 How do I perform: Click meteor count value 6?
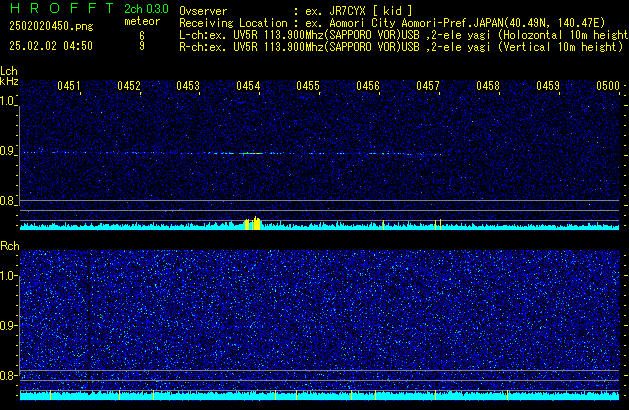(x=142, y=36)
